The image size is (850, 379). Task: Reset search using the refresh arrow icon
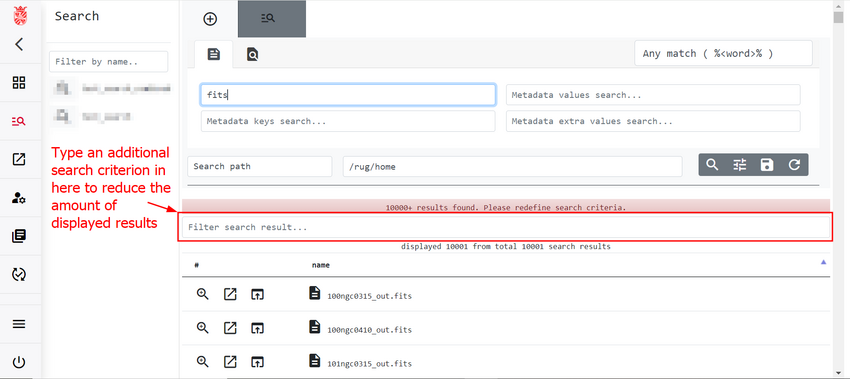[794, 165]
